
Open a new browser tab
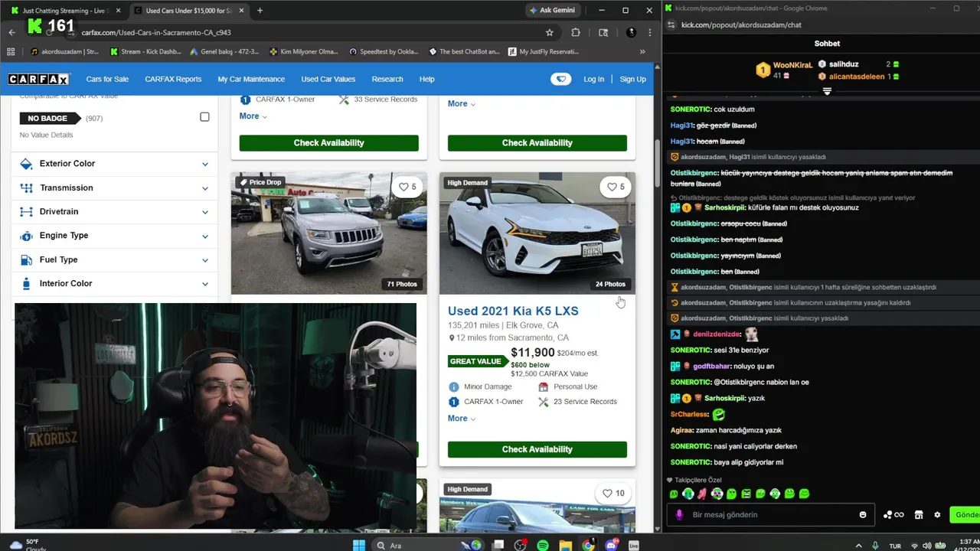[260, 11]
